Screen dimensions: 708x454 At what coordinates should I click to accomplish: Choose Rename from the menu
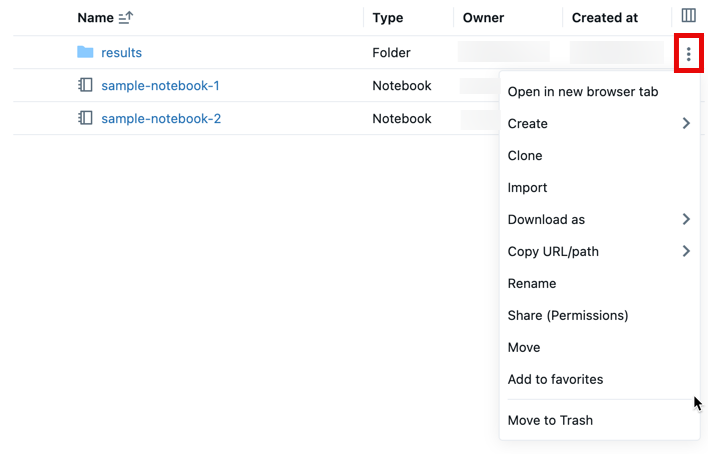pos(531,284)
